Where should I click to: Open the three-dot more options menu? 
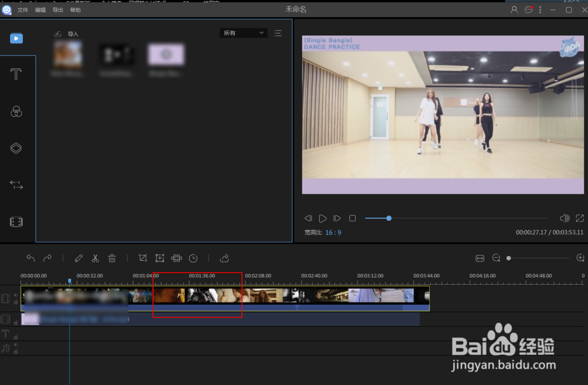[x=540, y=10]
